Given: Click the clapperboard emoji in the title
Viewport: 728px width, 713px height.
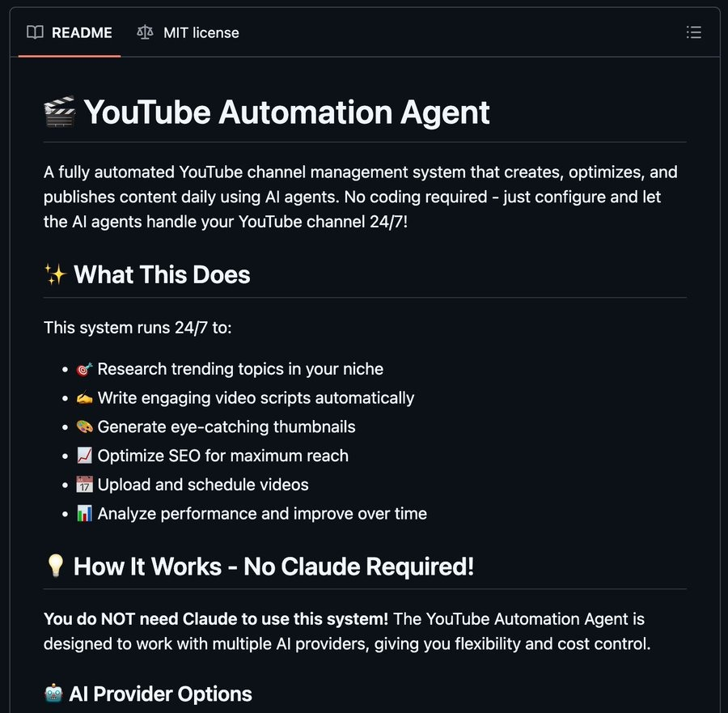Looking at the screenshot, I should click(59, 112).
